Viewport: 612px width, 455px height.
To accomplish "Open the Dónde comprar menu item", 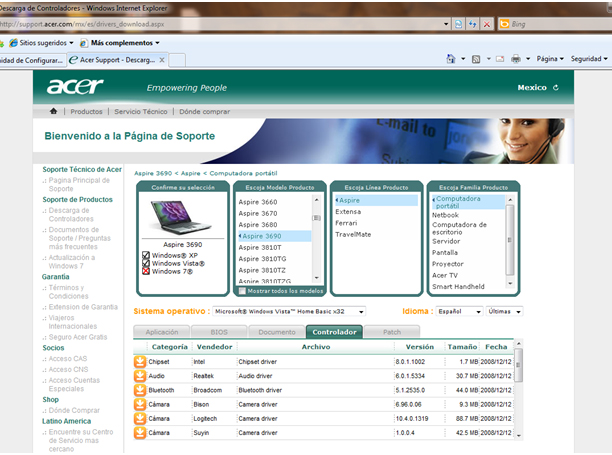I will click(205, 112).
